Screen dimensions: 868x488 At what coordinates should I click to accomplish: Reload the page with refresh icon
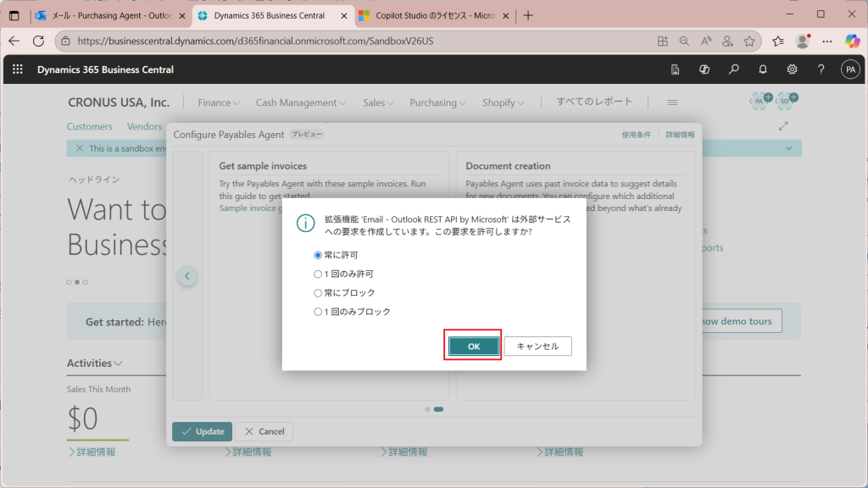click(x=38, y=41)
